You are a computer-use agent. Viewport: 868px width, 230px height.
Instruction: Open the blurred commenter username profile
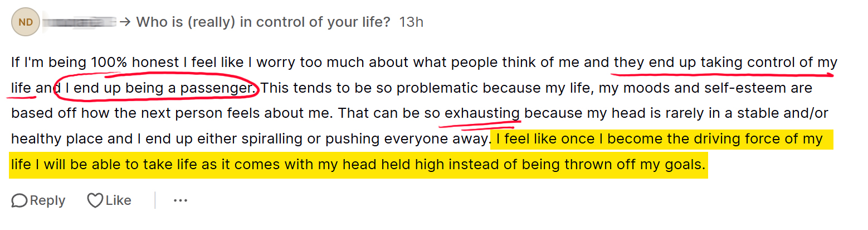click(79, 22)
